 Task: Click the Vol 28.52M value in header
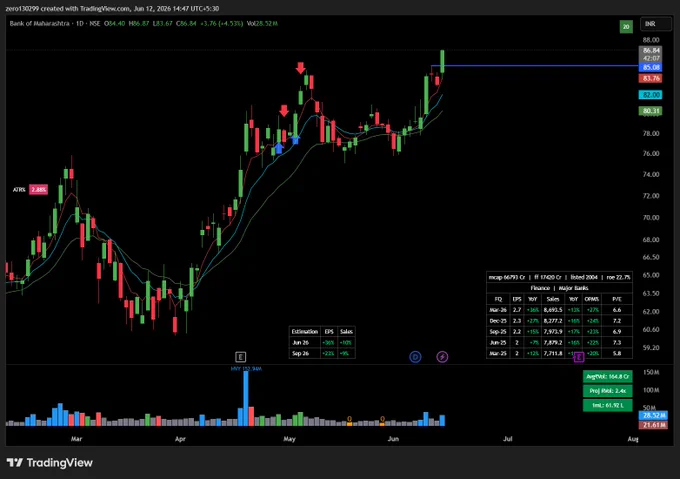(x=262, y=23)
